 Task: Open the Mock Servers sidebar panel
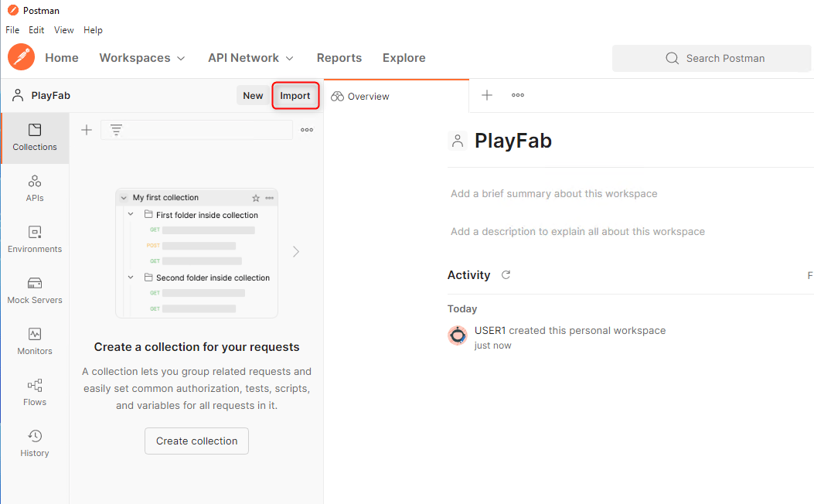pos(35,290)
